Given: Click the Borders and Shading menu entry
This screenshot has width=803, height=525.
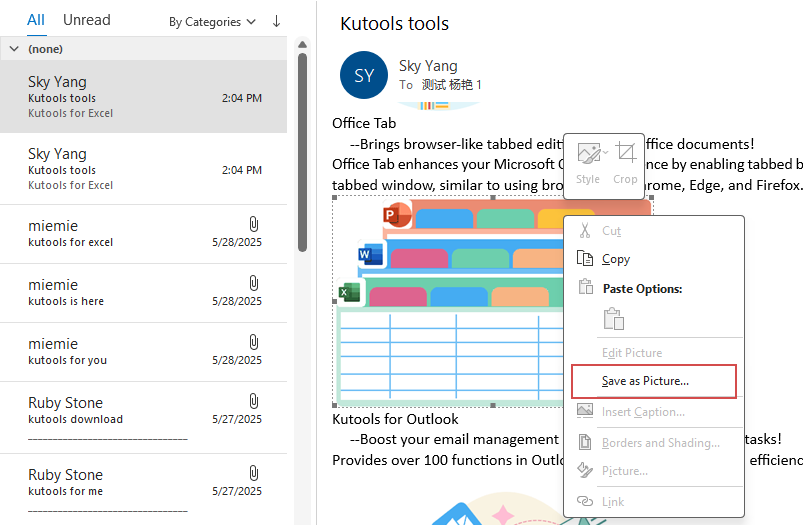Looking at the screenshot, I should pyautogui.click(x=660, y=443).
